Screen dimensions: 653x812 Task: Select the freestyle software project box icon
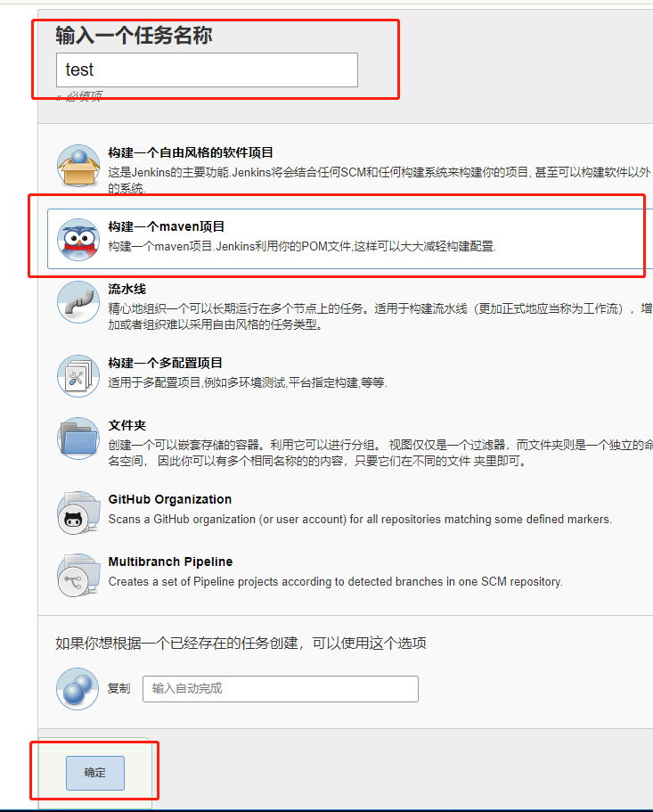coord(78,166)
